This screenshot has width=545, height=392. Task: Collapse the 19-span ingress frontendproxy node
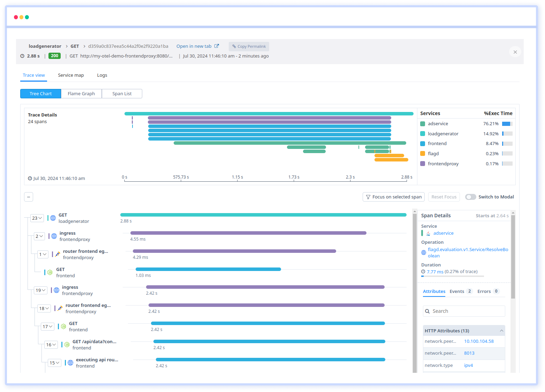(40, 290)
